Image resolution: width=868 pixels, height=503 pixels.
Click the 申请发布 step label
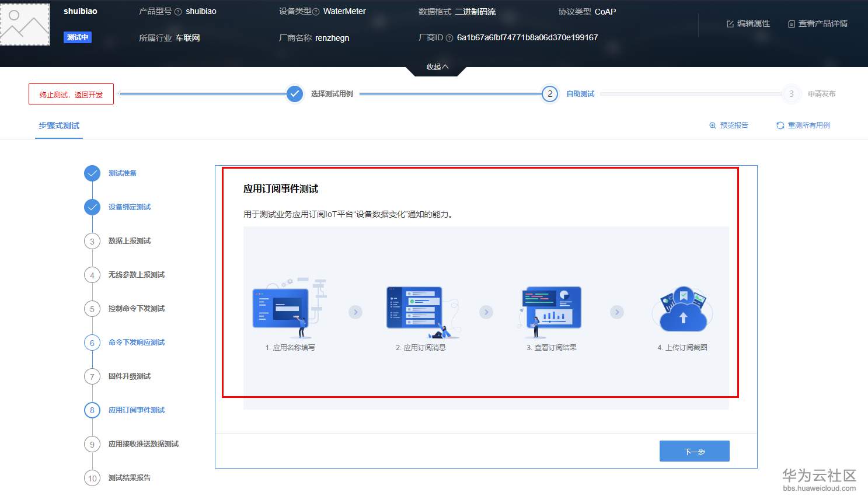(x=822, y=94)
